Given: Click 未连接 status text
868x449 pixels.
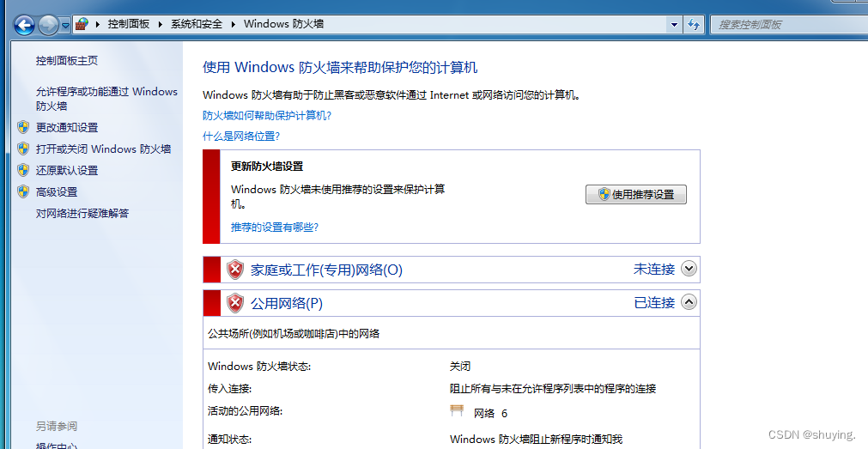Looking at the screenshot, I should (x=654, y=269).
